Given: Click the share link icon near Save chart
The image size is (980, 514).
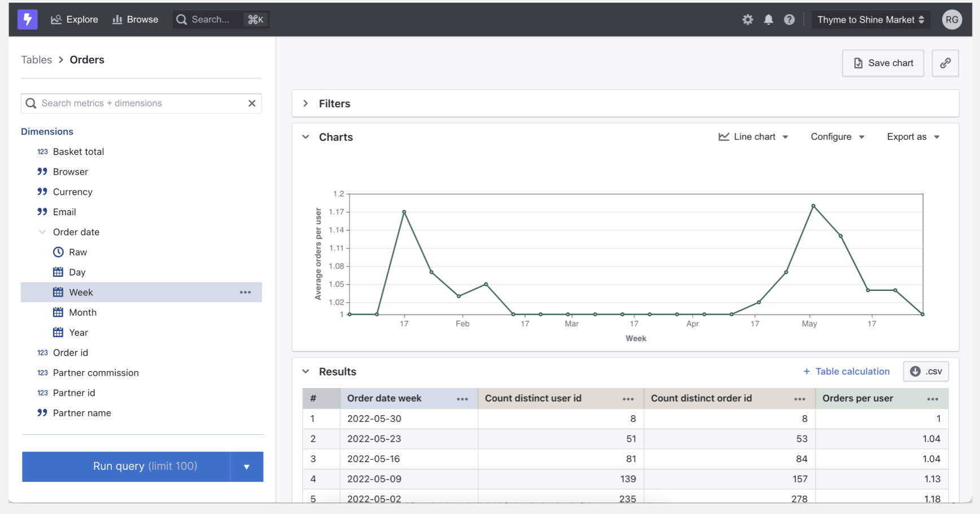Looking at the screenshot, I should [945, 63].
